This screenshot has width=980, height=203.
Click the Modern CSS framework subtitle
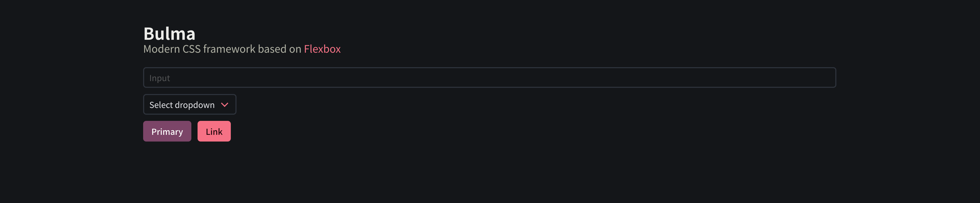point(242,49)
